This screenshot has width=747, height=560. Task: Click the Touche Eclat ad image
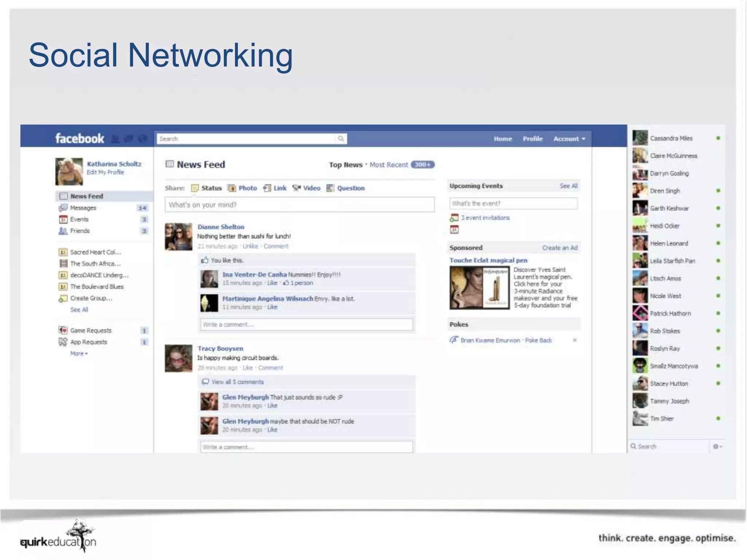(480, 288)
